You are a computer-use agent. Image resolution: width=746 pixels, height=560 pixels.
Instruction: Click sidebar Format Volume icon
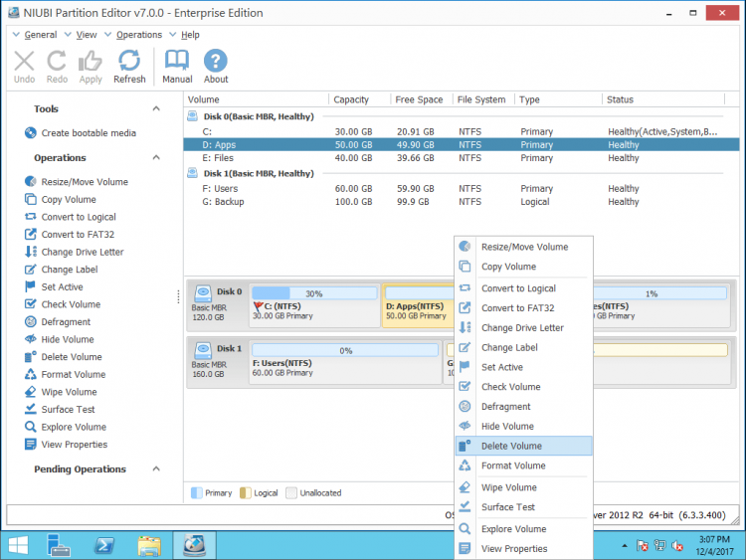click(x=31, y=374)
